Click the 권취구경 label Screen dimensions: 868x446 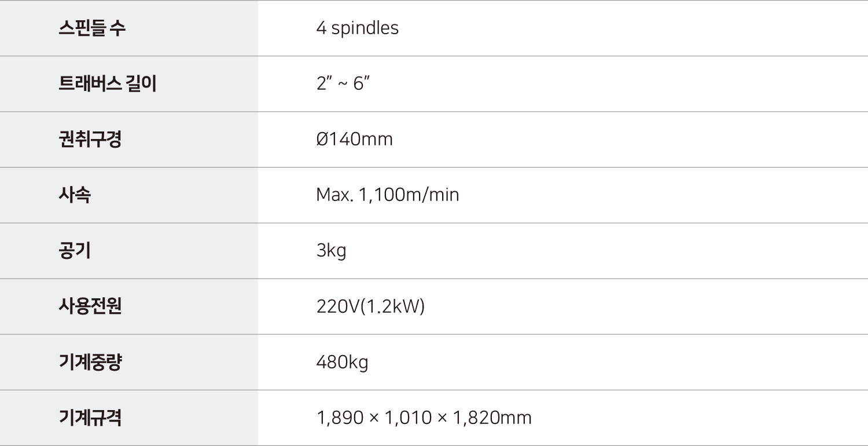click(90, 140)
